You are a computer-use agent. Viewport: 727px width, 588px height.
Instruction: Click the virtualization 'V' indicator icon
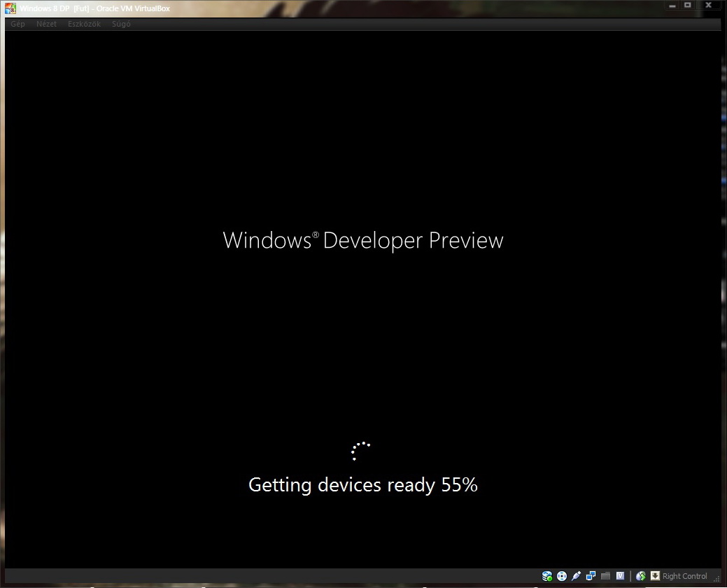point(620,576)
